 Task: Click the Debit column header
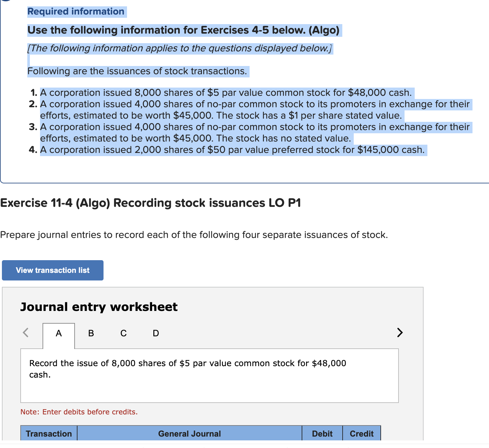322,434
